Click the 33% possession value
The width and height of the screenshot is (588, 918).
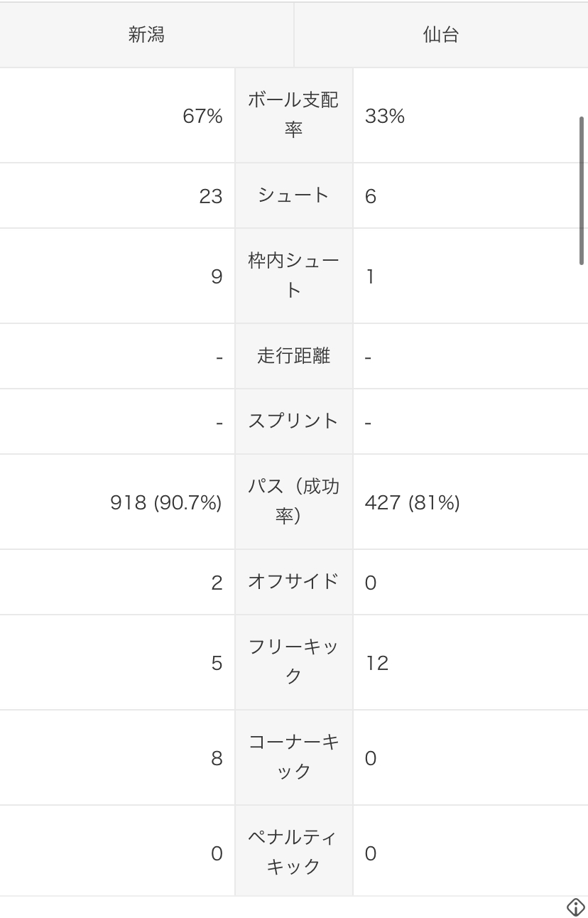[385, 117]
